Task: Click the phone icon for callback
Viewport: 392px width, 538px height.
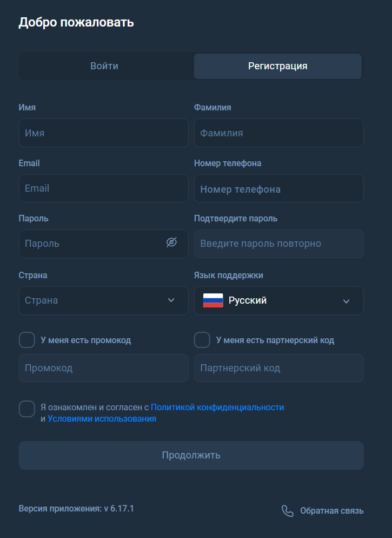Action: click(x=288, y=511)
